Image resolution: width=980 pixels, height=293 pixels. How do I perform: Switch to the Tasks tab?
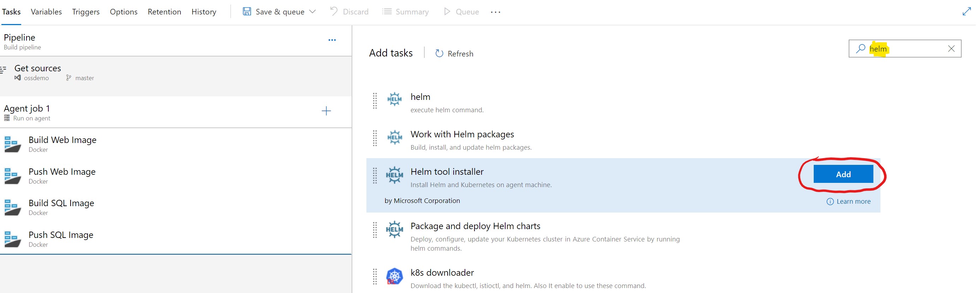[11, 12]
